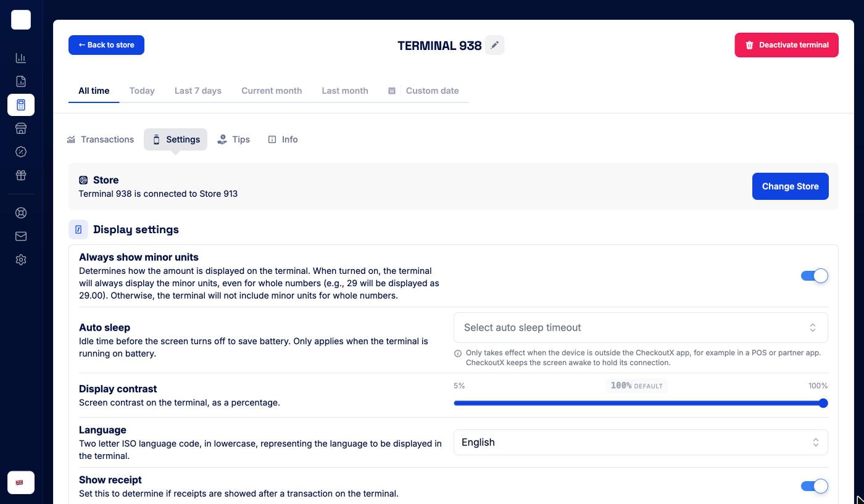This screenshot has height=504, width=864.
Task: Open the auto sleep timeout dropdown
Action: (x=641, y=328)
